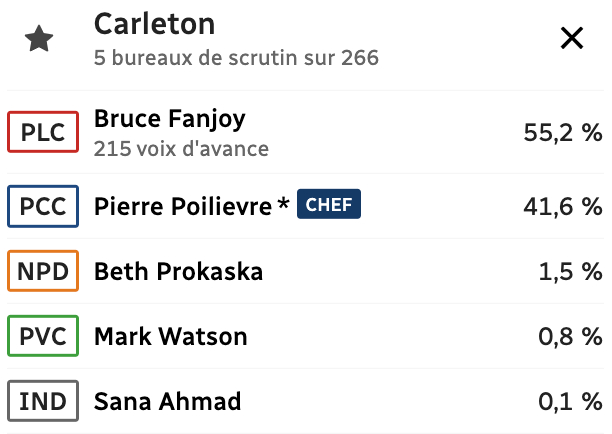This screenshot has height=434, width=612.
Task: Click the CHEF leader badge
Action: 329,206
